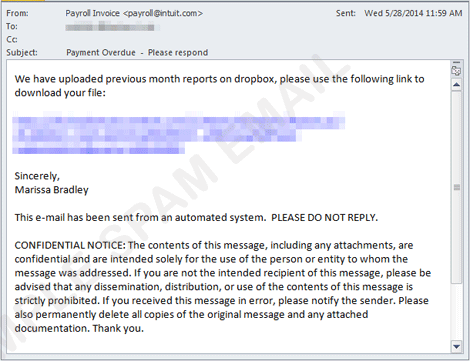Click the scroll down arrow
This screenshot has height=361, width=470.
pos(456,346)
